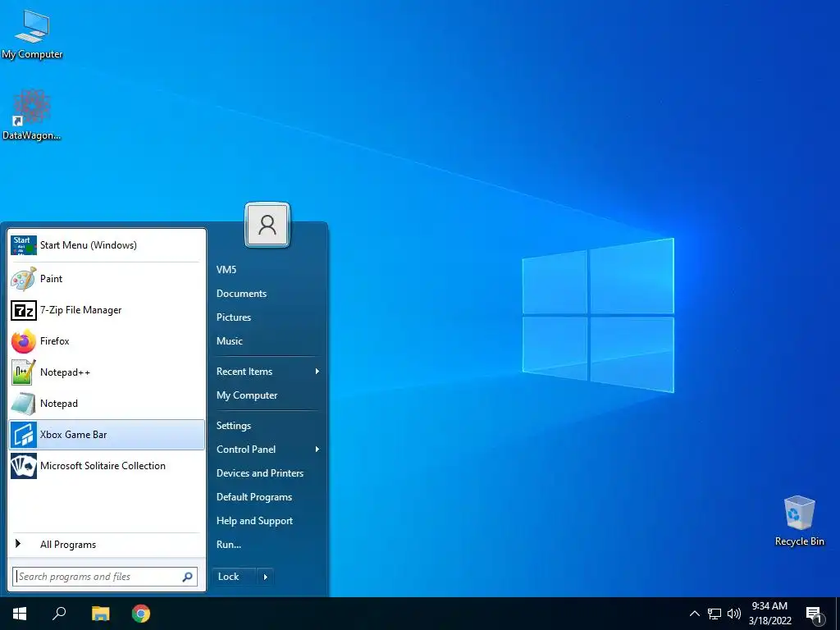Select the DataWagon desktop shortcut

(x=31, y=115)
